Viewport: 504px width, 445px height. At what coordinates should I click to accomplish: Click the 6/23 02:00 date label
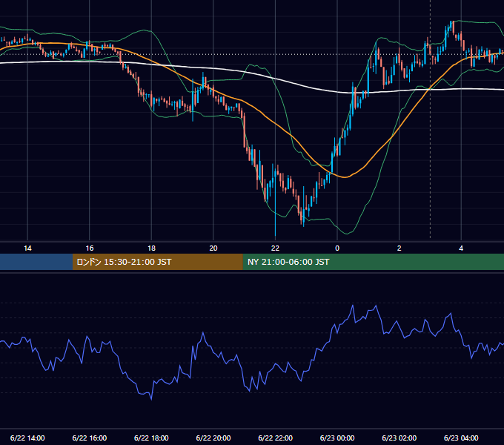tap(399, 438)
